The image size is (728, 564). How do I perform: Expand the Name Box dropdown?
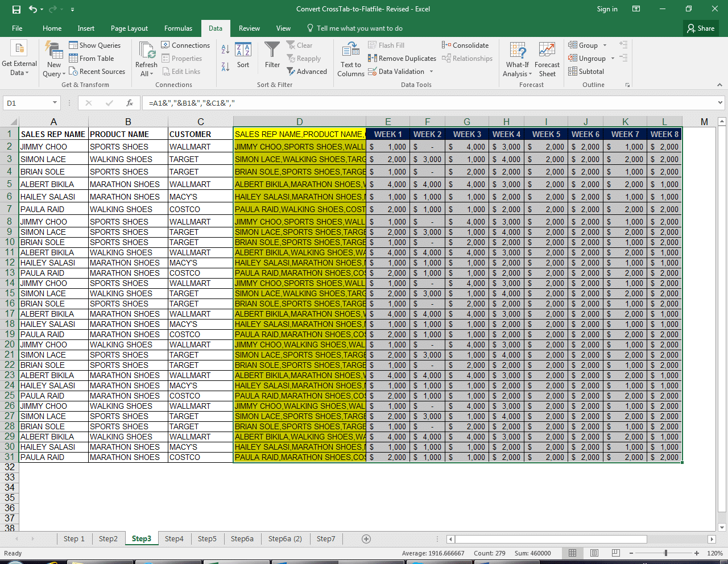pyautogui.click(x=55, y=103)
